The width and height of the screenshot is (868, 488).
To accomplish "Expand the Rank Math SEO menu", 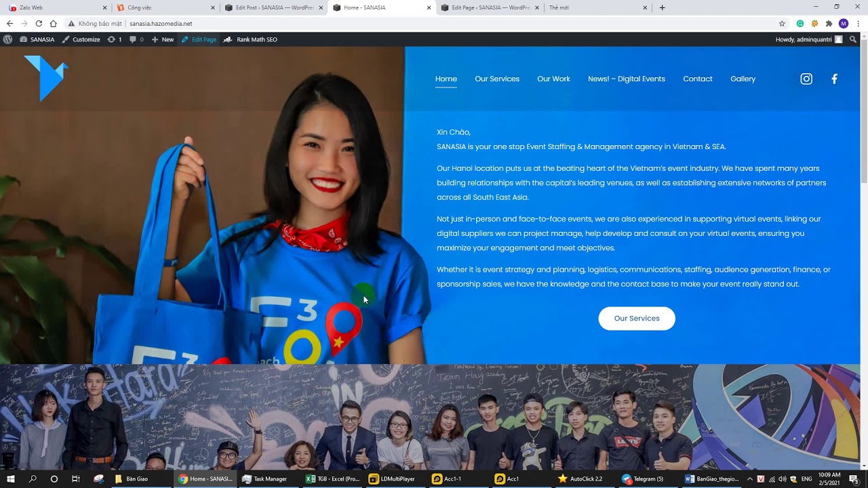I will (x=251, y=39).
